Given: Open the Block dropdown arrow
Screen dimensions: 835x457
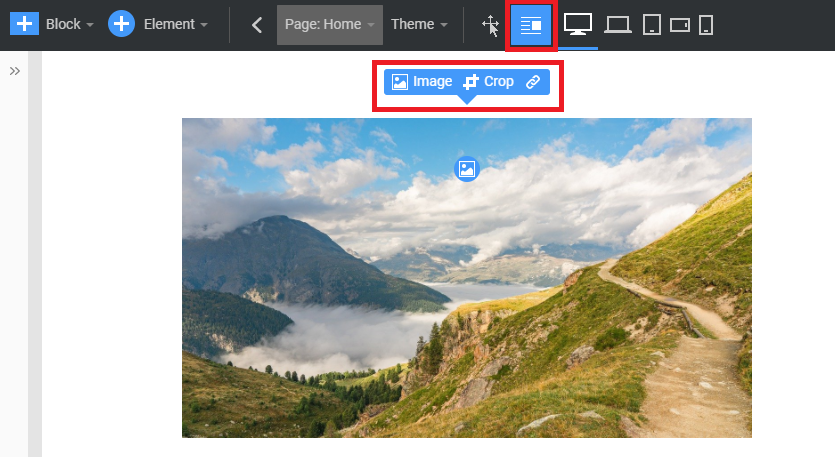Looking at the screenshot, I should pos(89,25).
